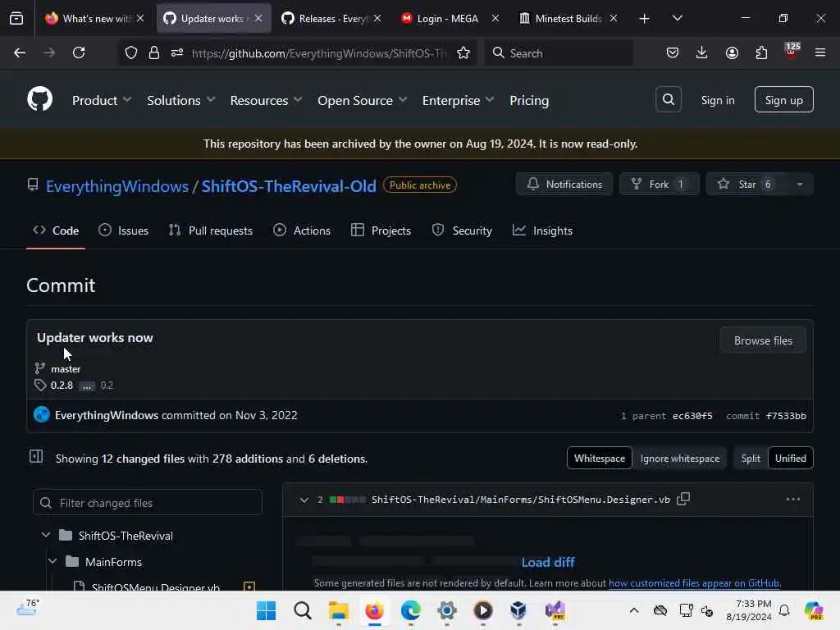Expand the Resources menu
Image resolution: width=840 pixels, height=630 pixels.
[x=267, y=100]
